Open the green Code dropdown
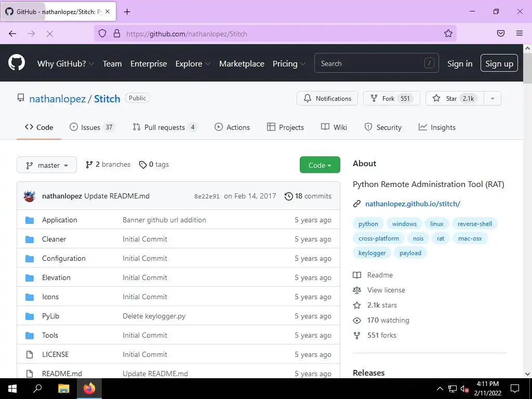 click(x=320, y=165)
